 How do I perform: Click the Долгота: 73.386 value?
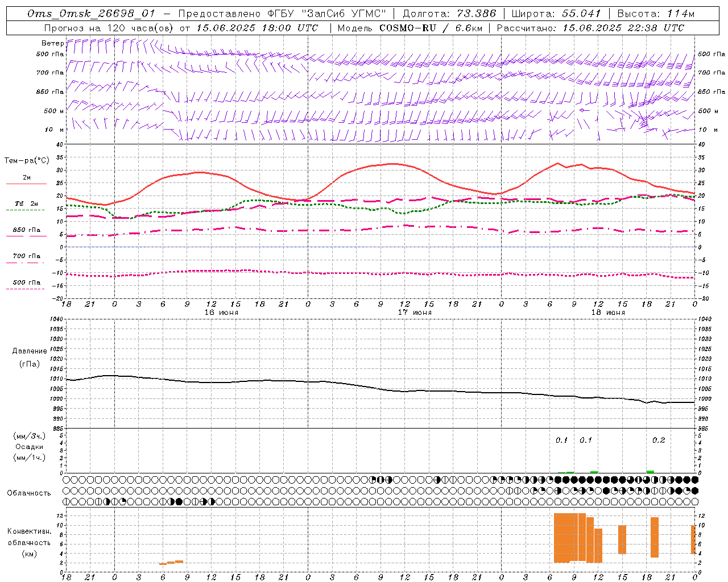click(x=449, y=14)
